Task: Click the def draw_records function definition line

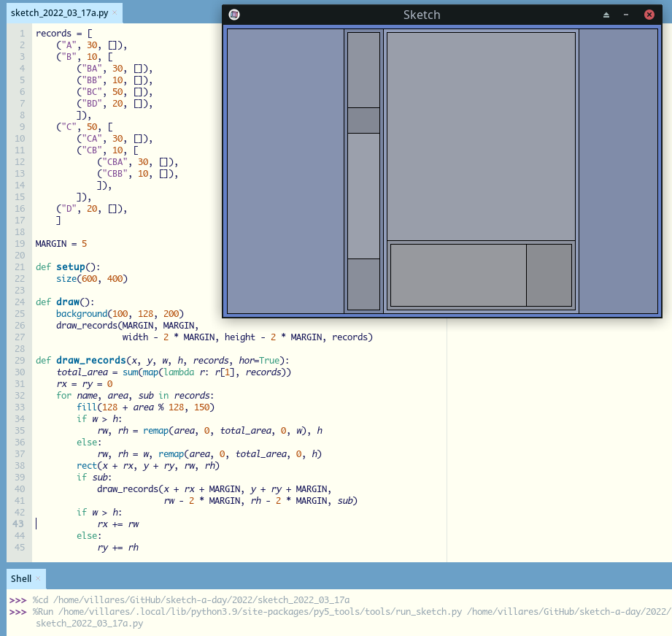Action: point(162,360)
